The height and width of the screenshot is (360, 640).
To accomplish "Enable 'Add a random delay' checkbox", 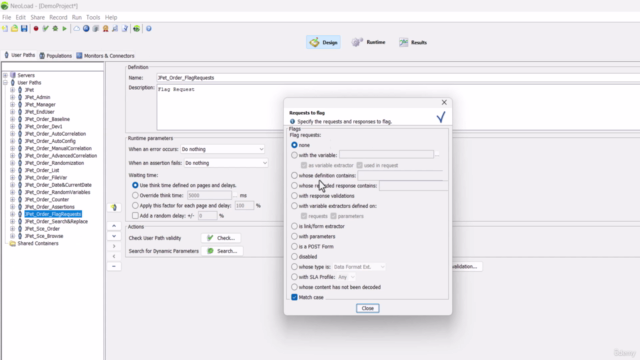I will (x=135, y=216).
